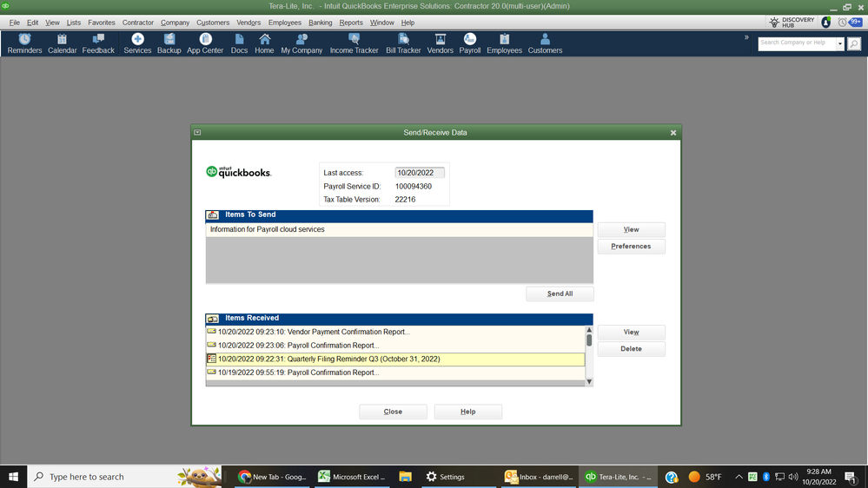Open the Company menu
Viewport: 868px width, 488px height.
pyautogui.click(x=175, y=23)
